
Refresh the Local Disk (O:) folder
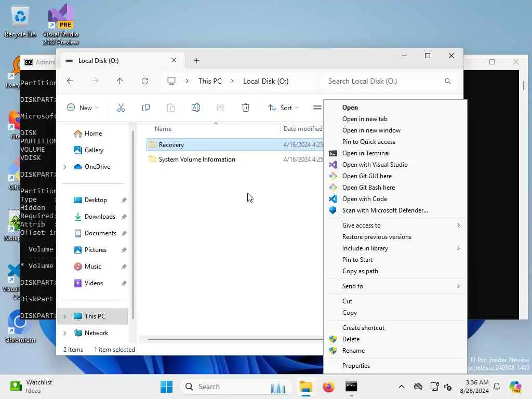(145, 81)
